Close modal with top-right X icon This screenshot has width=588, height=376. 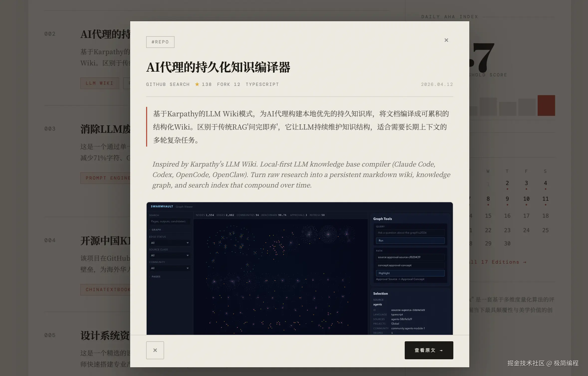point(446,40)
